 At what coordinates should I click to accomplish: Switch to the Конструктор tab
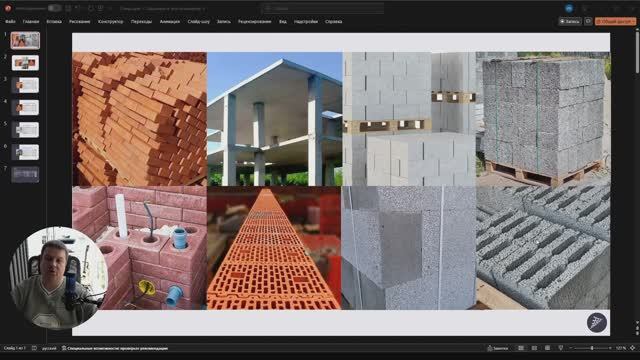[110, 21]
